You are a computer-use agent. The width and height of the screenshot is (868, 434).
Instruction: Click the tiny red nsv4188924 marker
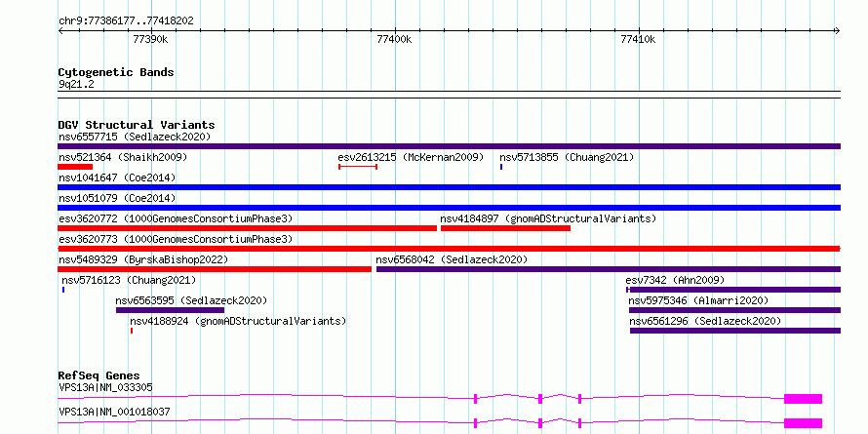tap(132, 331)
